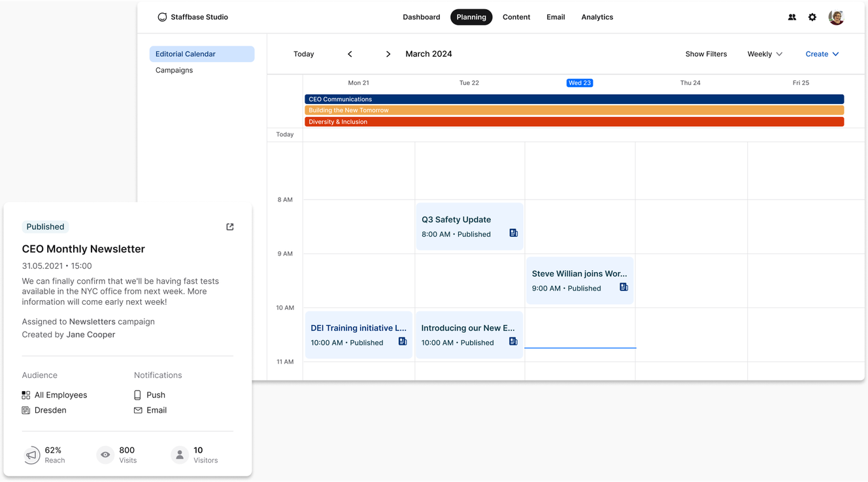Click the Push notification phone icon
Viewport: 868px width, 482px height.
[x=137, y=394]
